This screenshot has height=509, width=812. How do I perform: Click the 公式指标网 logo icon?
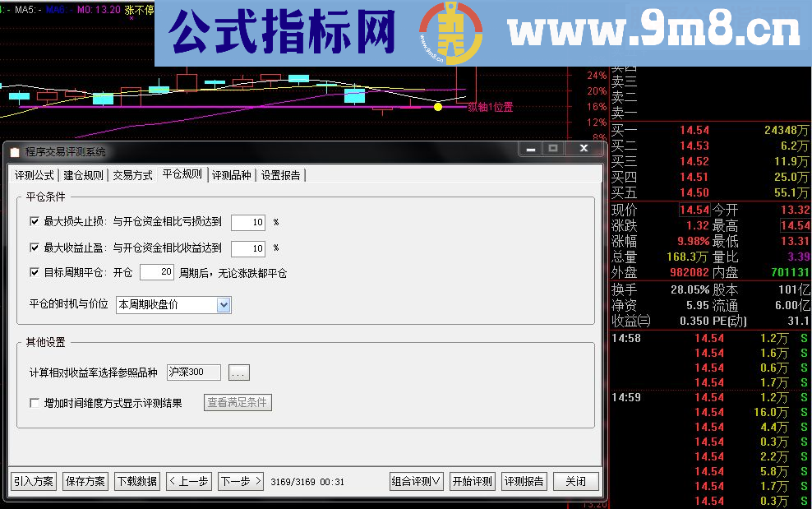pos(449,31)
